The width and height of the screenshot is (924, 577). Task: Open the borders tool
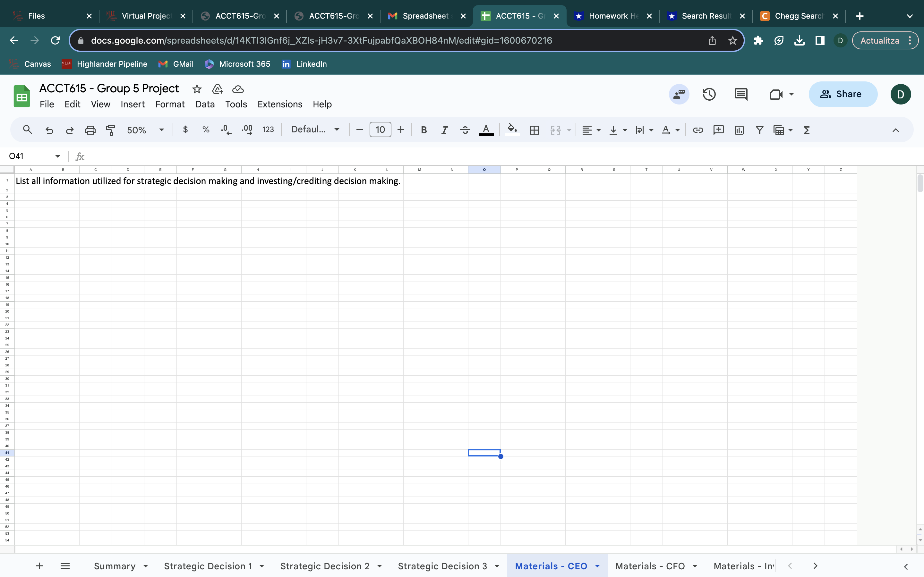[x=534, y=130]
